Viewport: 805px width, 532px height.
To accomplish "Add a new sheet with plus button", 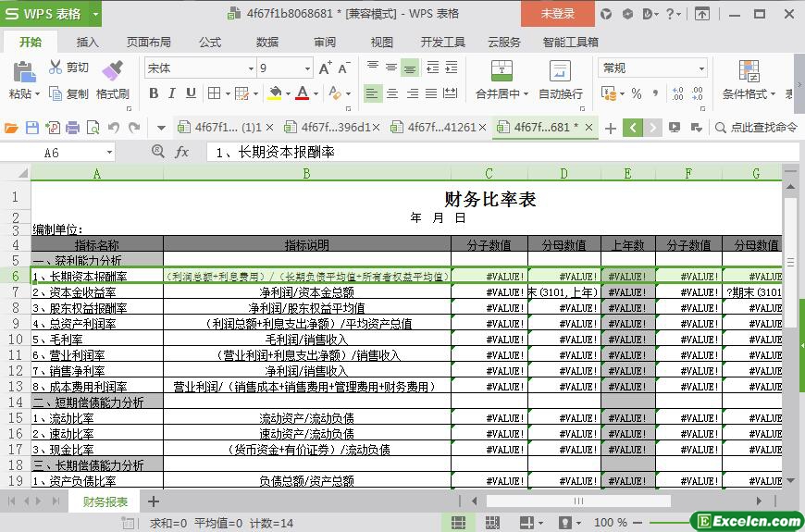I will (x=154, y=501).
